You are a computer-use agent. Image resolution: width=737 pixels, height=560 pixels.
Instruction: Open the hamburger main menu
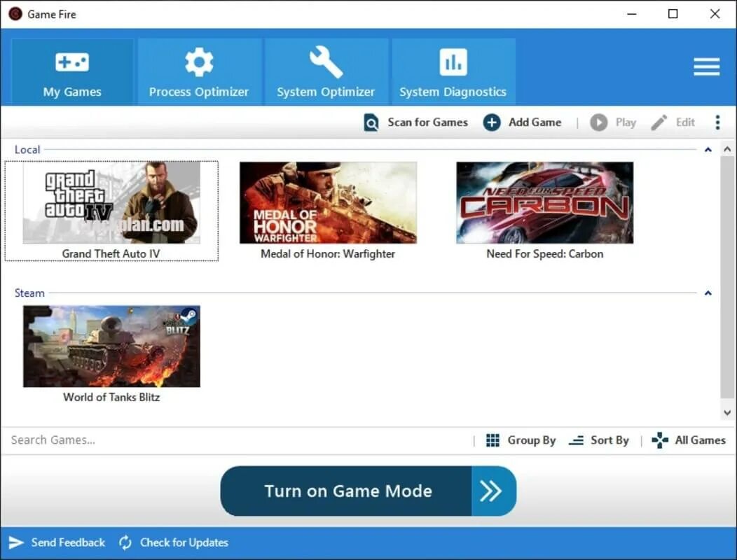tap(706, 66)
